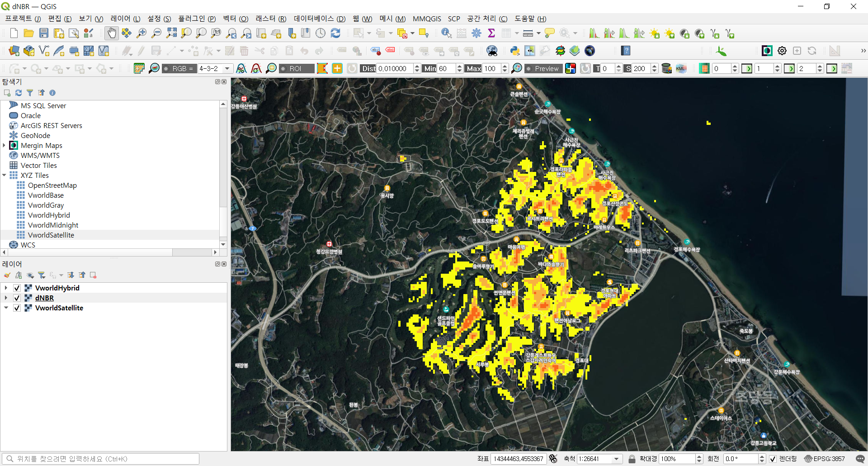Open the RGB 4-3-2 band combination dropdown
The image size is (868, 466).
click(x=227, y=69)
